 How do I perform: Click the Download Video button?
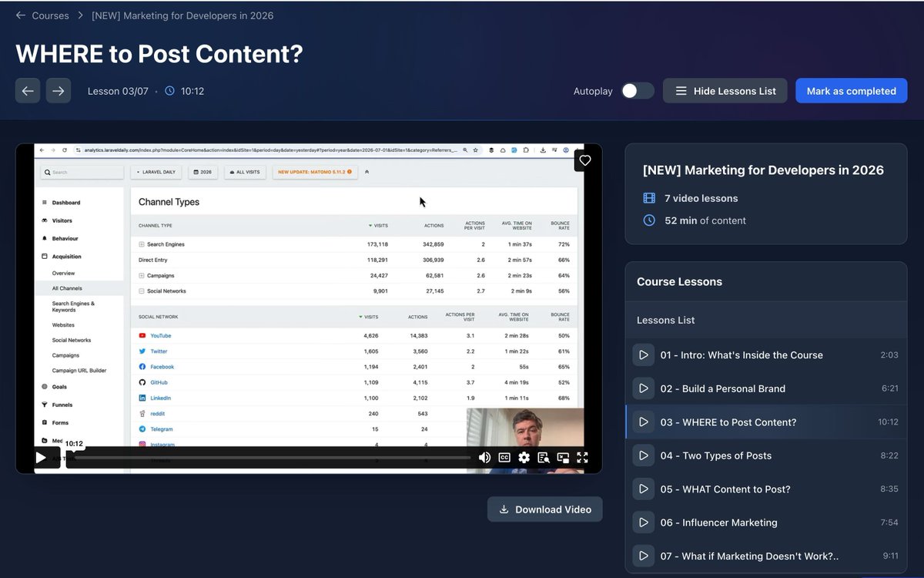pyautogui.click(x=545, y=509)
